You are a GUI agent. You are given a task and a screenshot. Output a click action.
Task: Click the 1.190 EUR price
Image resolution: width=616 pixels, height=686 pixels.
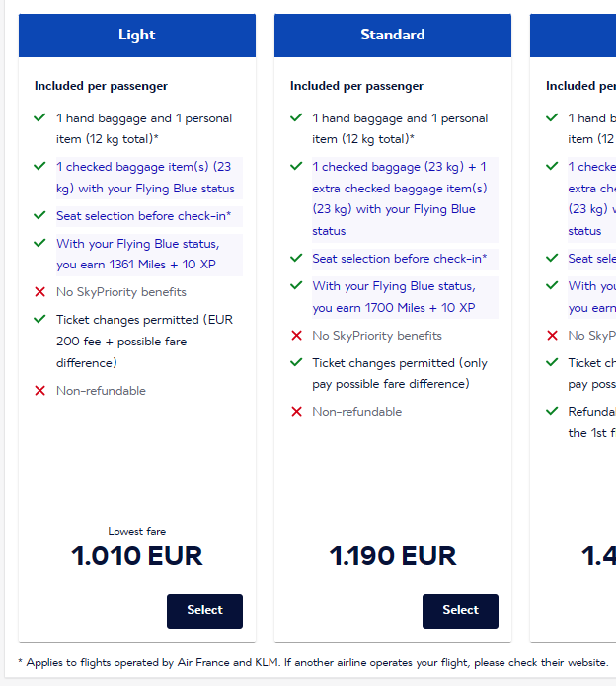[x=392, y=556]
